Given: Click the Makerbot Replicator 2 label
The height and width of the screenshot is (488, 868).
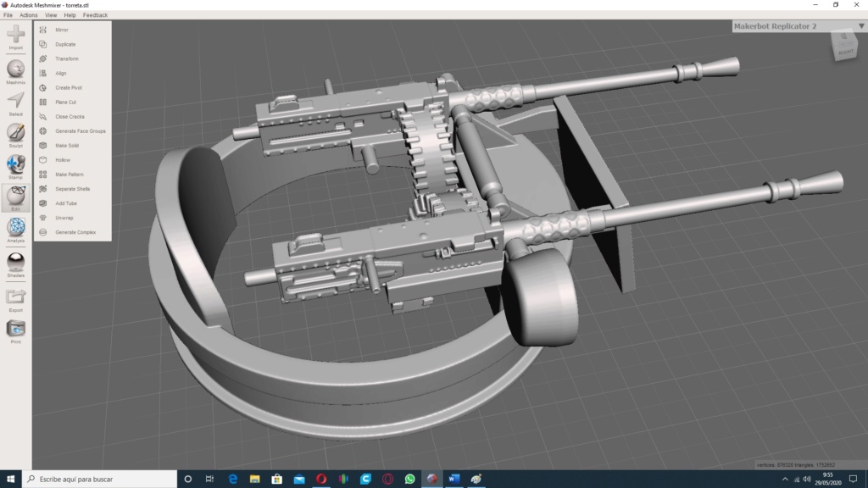Looking at the screenshot, I should point(775,26).
